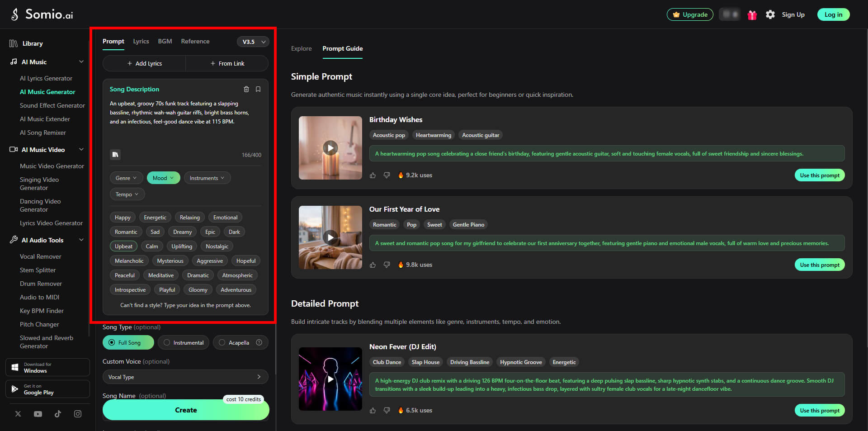Open the Library from the sidebar
This screenshot has height=431, width=868.
coord(27,43)
